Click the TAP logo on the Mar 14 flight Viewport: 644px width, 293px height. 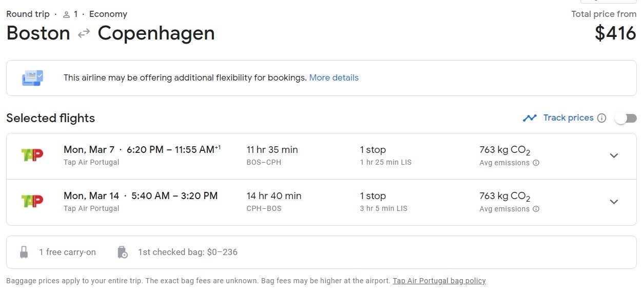[32, 201]
